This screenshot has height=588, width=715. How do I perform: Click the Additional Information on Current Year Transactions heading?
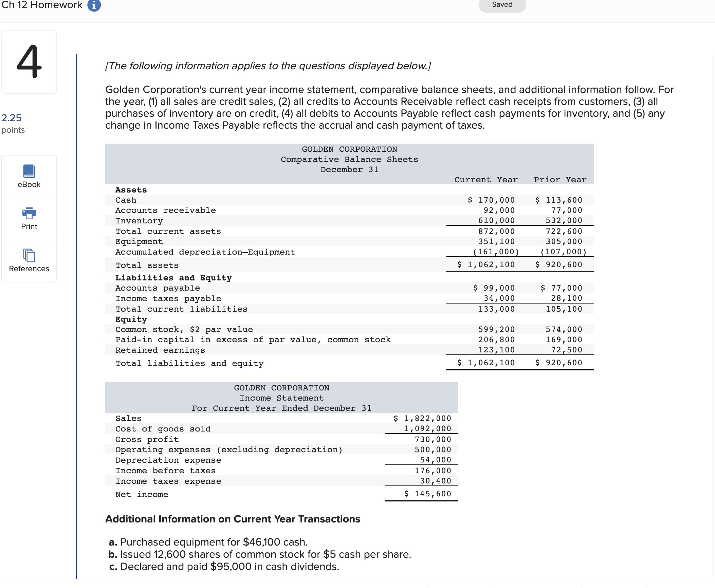tap(233, 519)
